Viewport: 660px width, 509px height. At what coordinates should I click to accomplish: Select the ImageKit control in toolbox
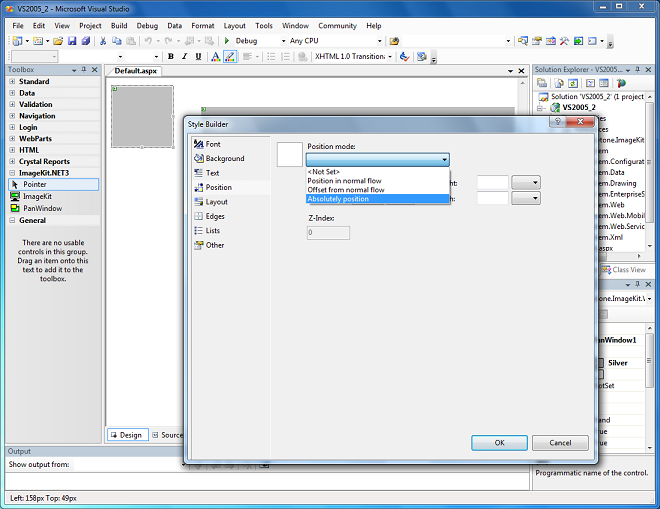pyautogui.click(x=53, y=196)
